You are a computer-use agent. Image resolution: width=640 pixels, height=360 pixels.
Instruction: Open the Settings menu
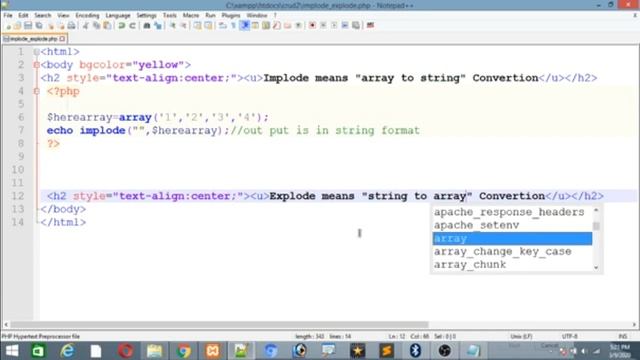146,16
